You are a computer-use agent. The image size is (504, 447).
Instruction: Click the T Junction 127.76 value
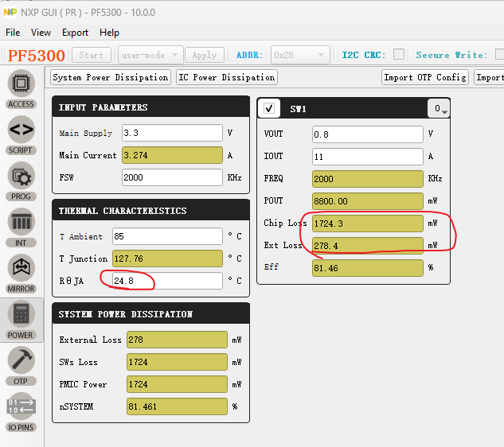[x=167, y=258]
